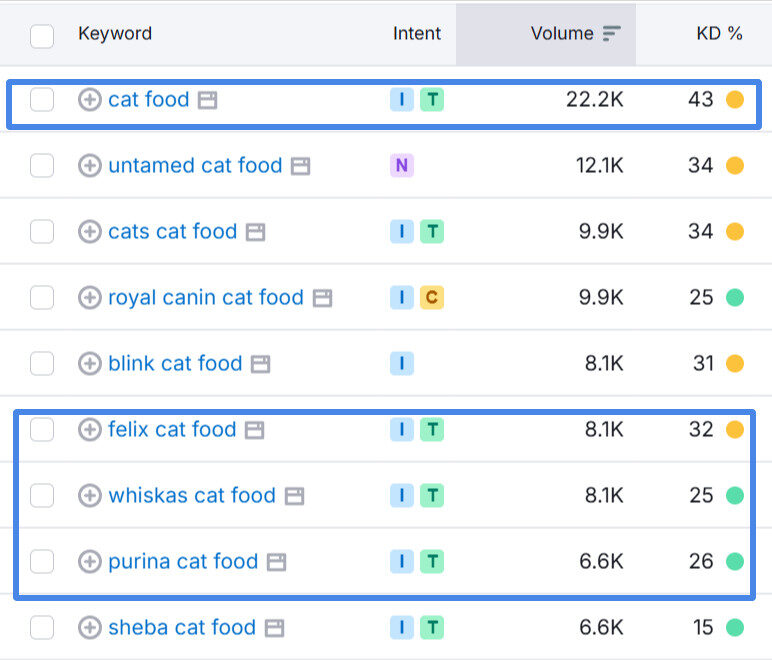
Task: Click the Volume column header label
Action: pos(561,33)
